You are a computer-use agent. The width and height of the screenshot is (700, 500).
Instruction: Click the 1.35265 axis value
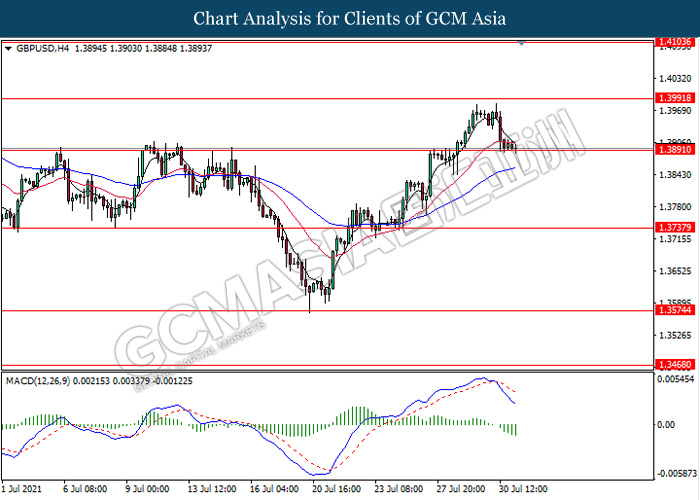point(675,335)
